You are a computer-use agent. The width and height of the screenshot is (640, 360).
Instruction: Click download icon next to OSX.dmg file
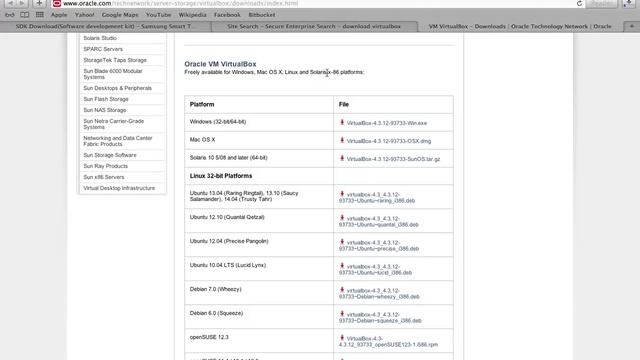[x=342, y=140]
